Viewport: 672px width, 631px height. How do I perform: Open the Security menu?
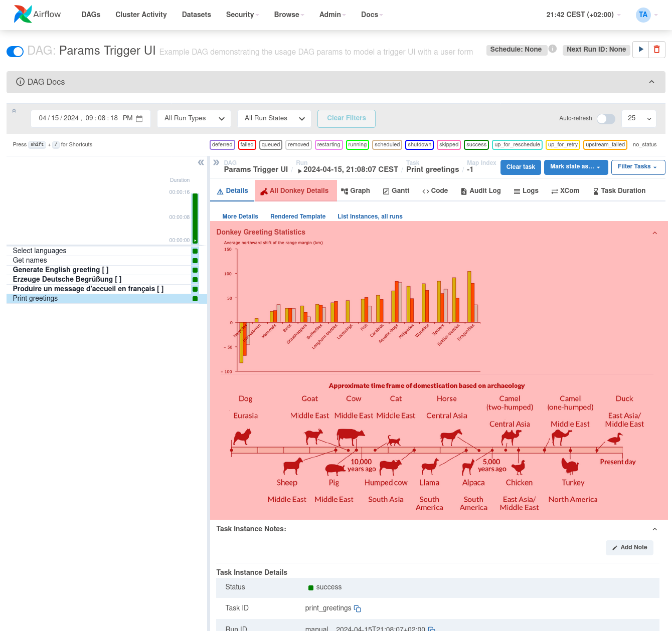point(242,15)
